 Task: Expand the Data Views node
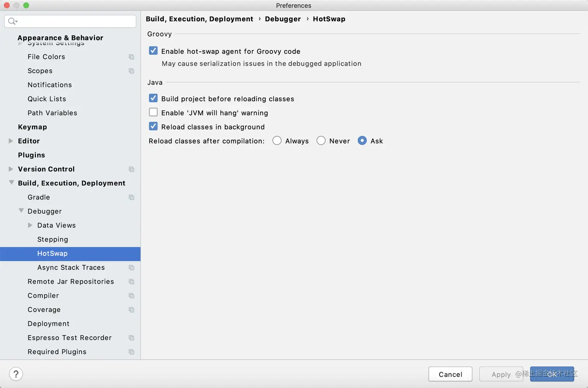(30, 225)
